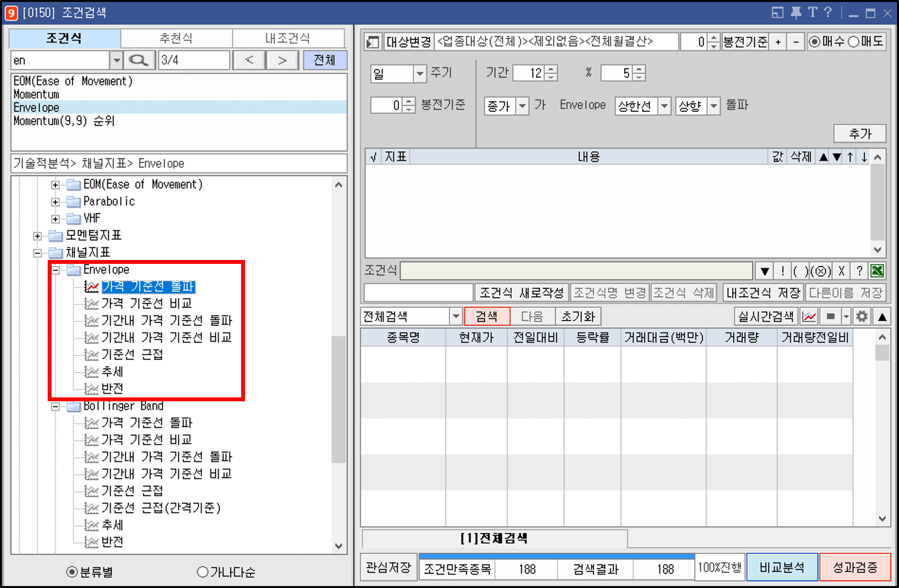The width and height of the screenshot is (899, 588).
Task: Click the blue search progress bar
Action: coord(556,556)
